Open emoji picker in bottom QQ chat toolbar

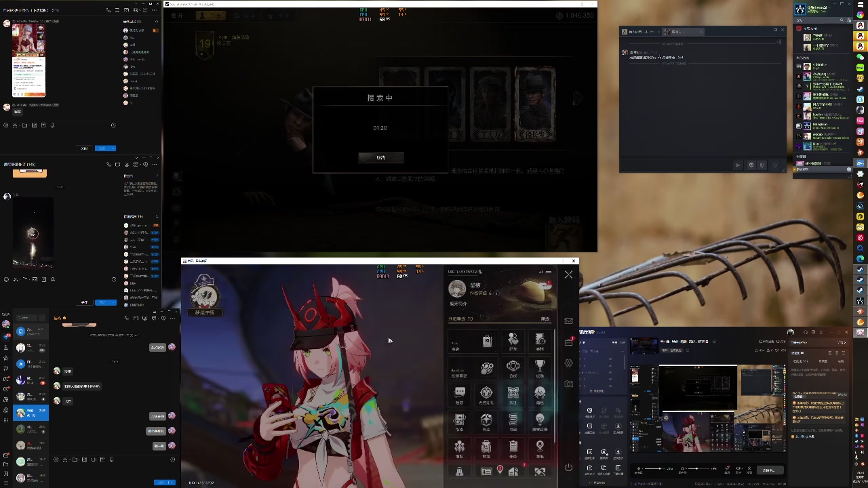[x=56, y=460]
